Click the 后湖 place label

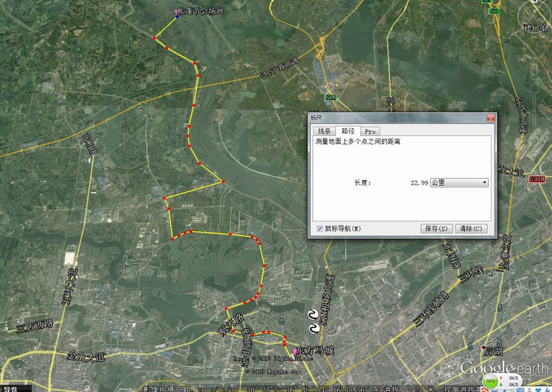(x=493, y=351)
